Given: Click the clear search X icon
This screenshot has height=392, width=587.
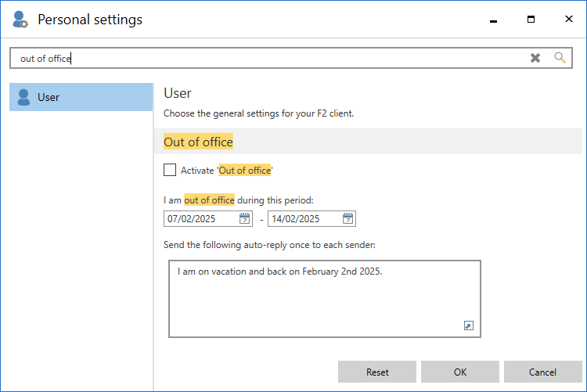Looking at the screenshot, I should 535,58.
